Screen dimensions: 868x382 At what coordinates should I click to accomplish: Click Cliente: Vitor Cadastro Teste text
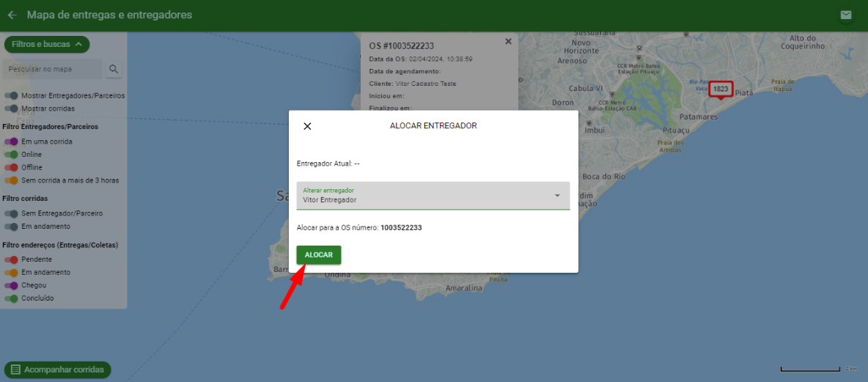[413, 84]
